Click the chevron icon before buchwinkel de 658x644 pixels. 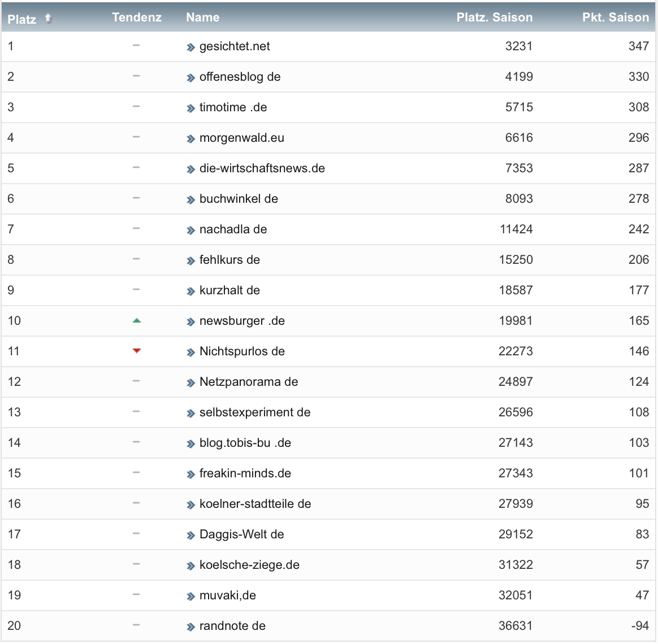tap(191, 200)
